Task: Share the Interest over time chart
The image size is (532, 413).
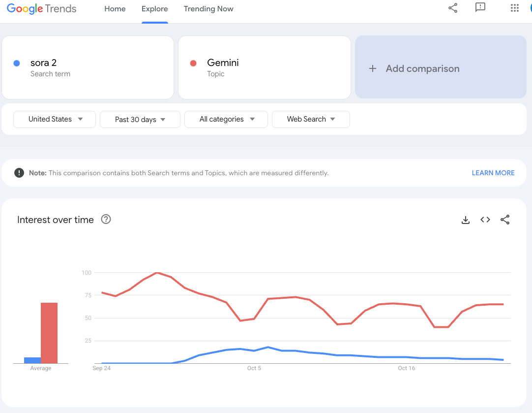Action: coord(505,220)
